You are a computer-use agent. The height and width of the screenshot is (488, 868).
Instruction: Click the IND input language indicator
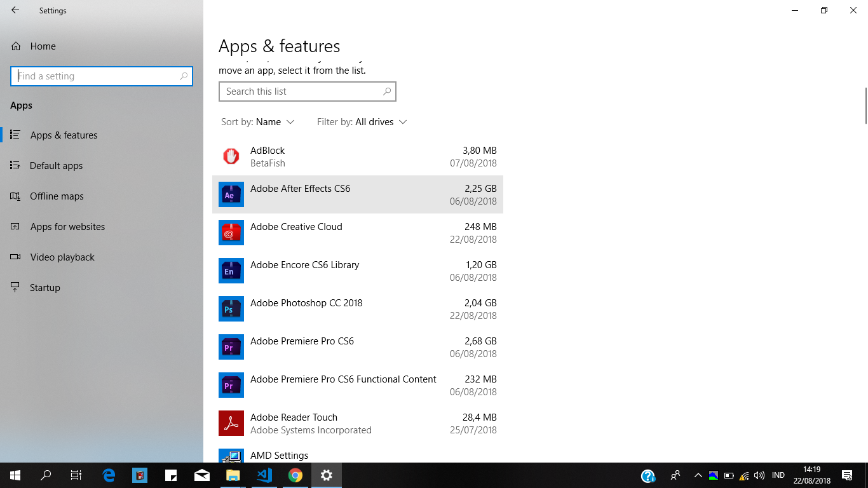(778, 475)
